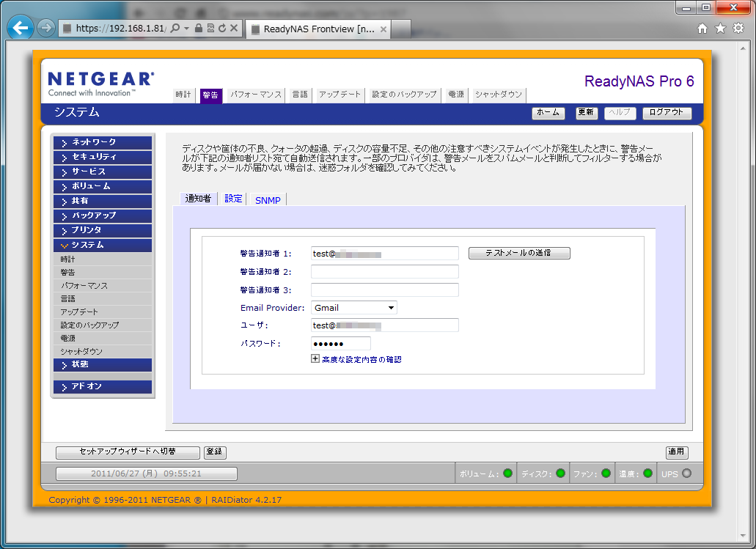756x549 pixels.
Task: Click the refresh icon in address bar
Action: [x=221, y=28]
